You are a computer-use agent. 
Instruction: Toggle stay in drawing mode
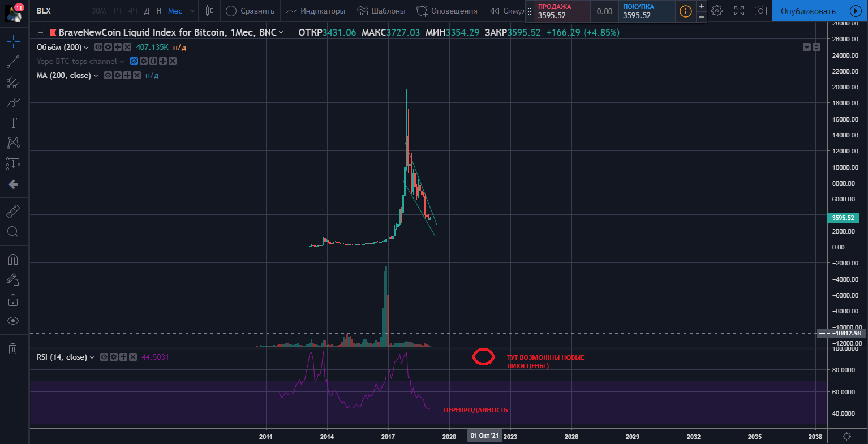(x=13, y=279)
